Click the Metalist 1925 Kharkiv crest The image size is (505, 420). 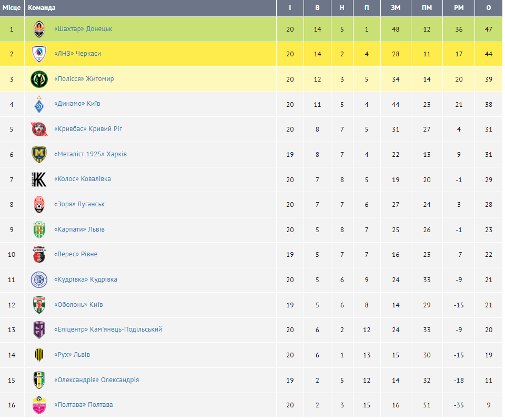coord(39,154)
